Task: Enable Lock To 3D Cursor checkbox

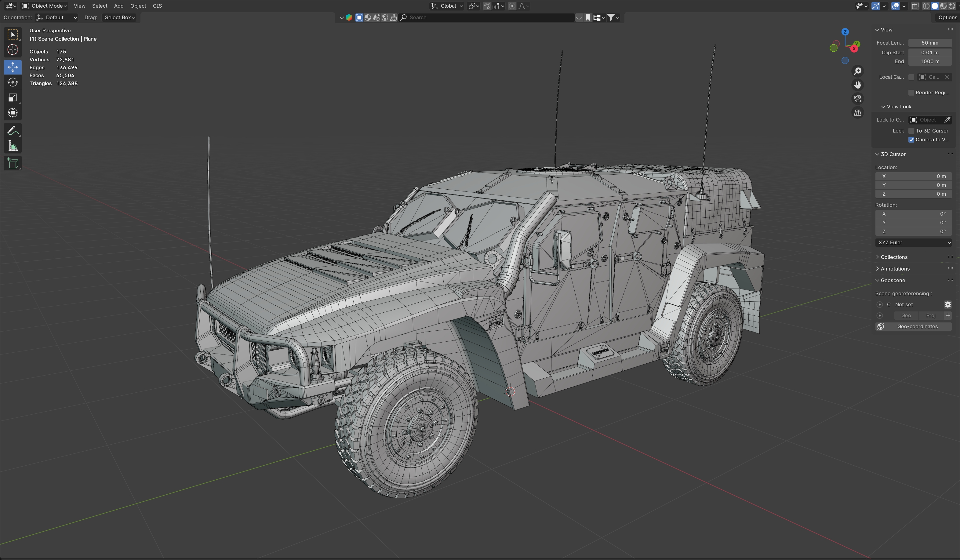Action: (911, 131)
